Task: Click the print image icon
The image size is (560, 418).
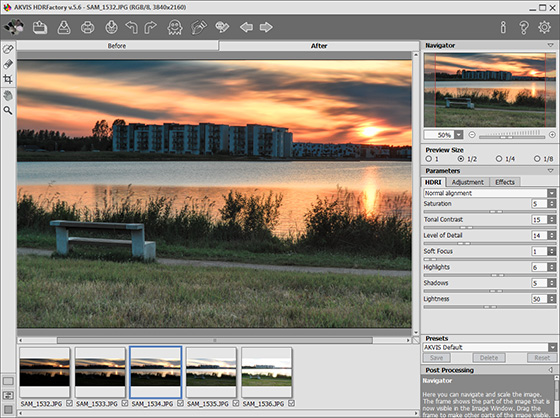Action: pos(88,27)
